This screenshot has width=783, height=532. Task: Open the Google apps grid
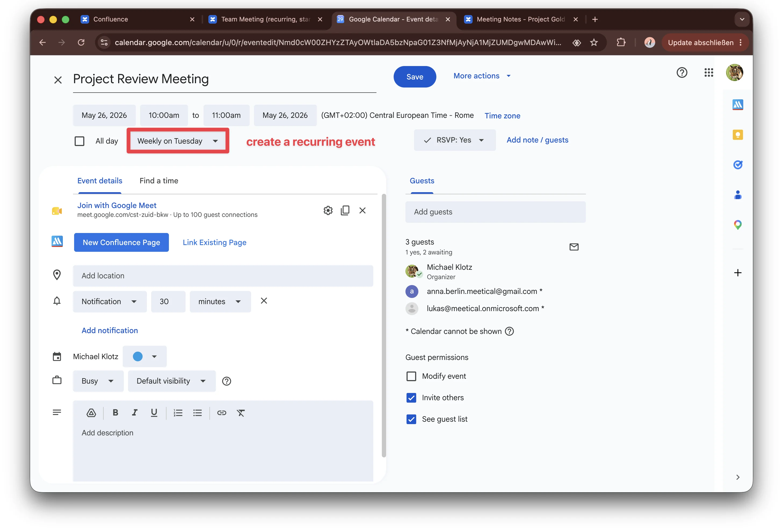pyautogui.click(x=709, y=72)
